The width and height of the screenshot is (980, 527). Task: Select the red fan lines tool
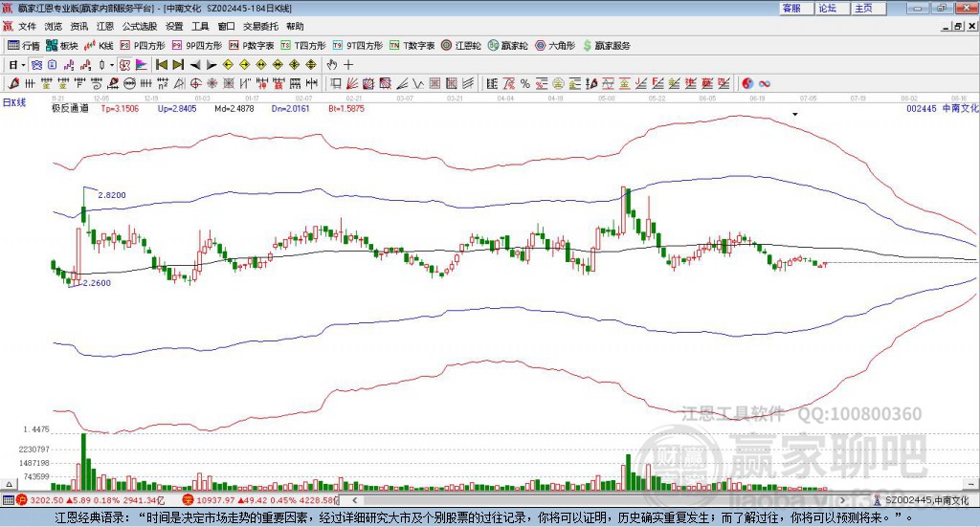click(352, 83)
